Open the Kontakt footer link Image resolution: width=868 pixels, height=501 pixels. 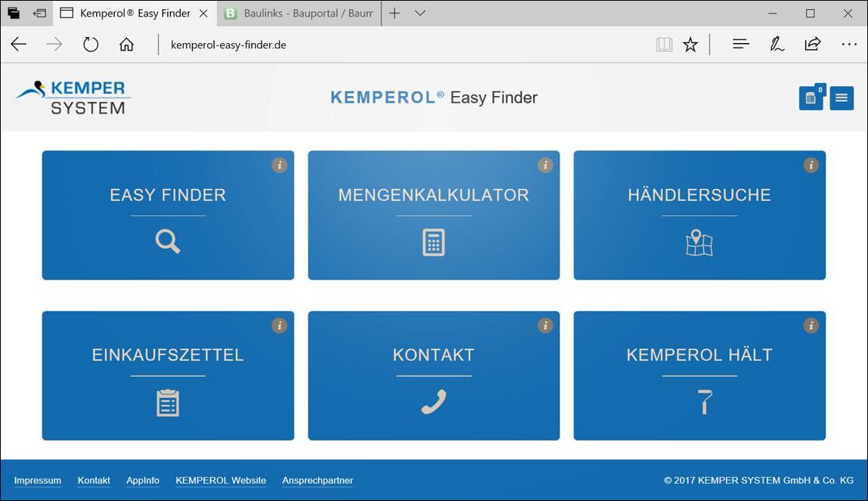(x=94, y=480)
